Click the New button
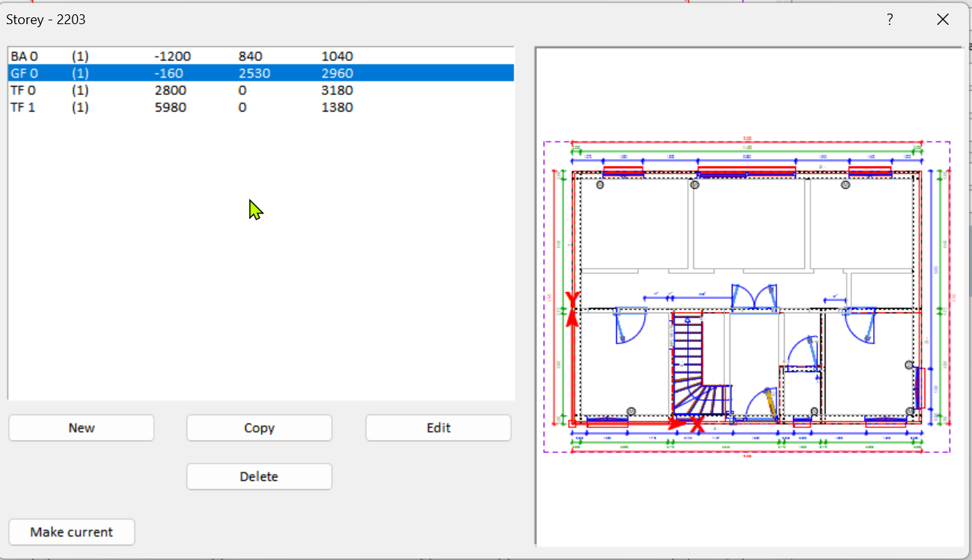 82,428
